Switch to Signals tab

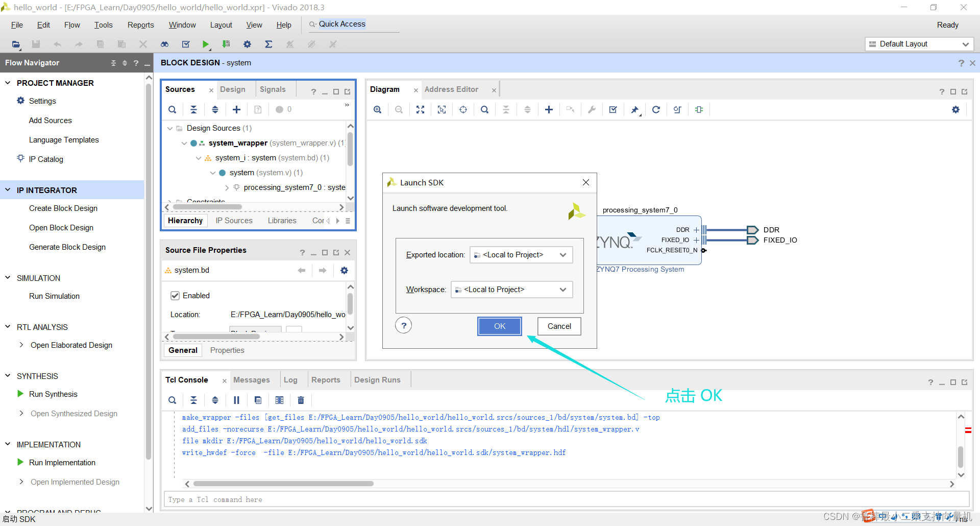[273, 89]
